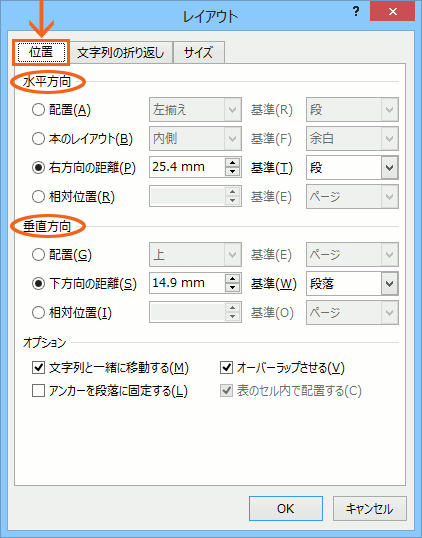Select vertical 相対位置(I) radio button

tap(38, 313)
